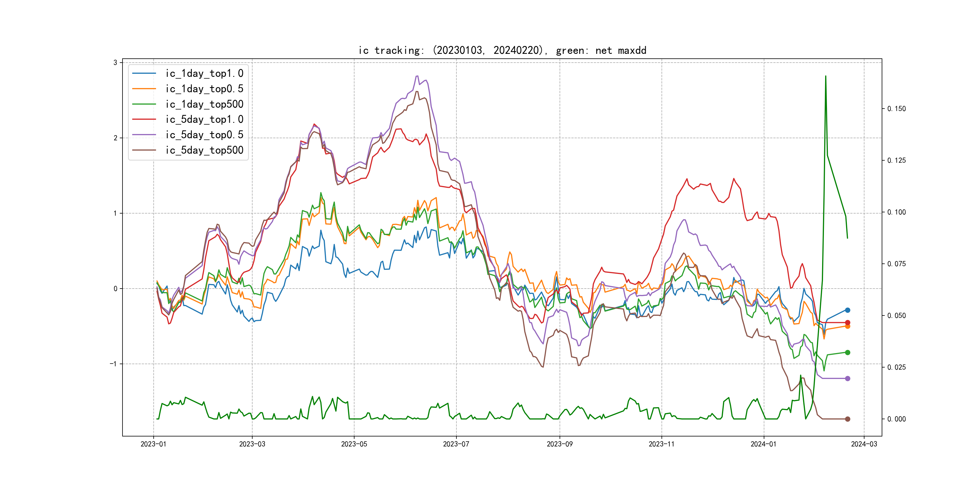
Task: Click the left-axis tick label 3
Action: [115, 62]
